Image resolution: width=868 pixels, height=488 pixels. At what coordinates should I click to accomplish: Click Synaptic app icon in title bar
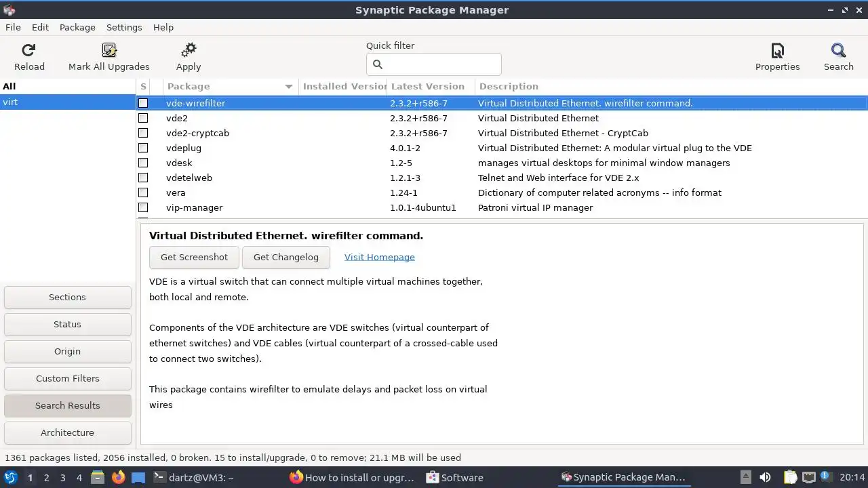[9, 9]
